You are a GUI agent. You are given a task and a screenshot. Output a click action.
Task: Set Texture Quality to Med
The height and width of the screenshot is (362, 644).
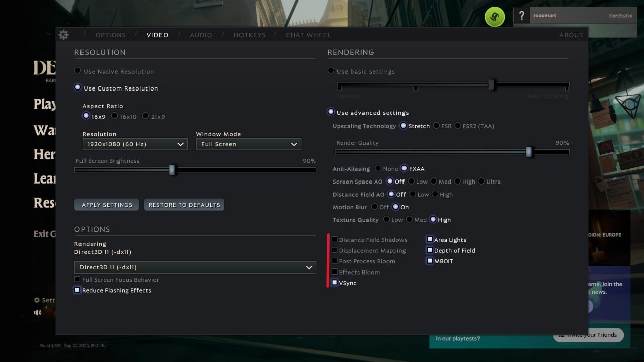(409, 219)
